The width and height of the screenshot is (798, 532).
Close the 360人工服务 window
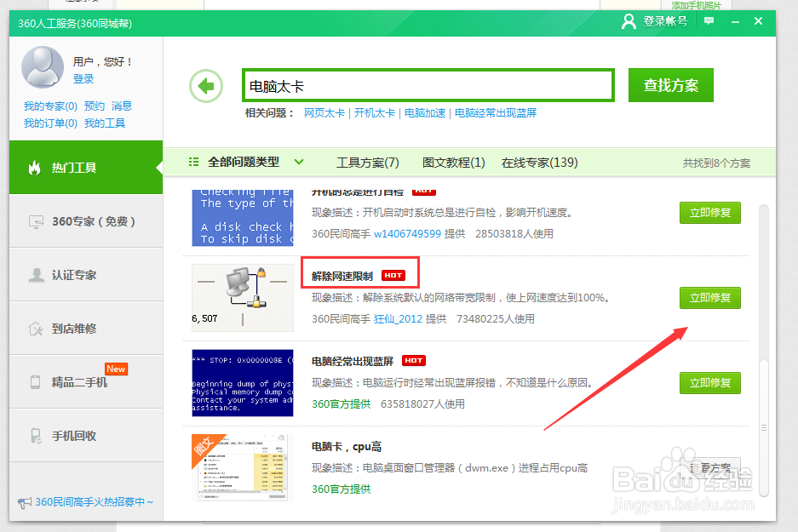point(758,20)
